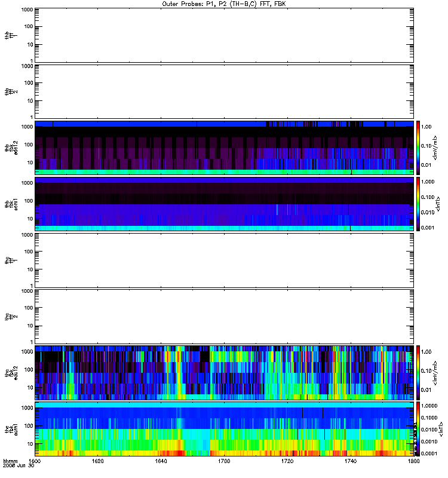Select the thb fbk scm1 spectrogram panel
Viewport: 448px width, 478px height.
click(x=224, y=204)
